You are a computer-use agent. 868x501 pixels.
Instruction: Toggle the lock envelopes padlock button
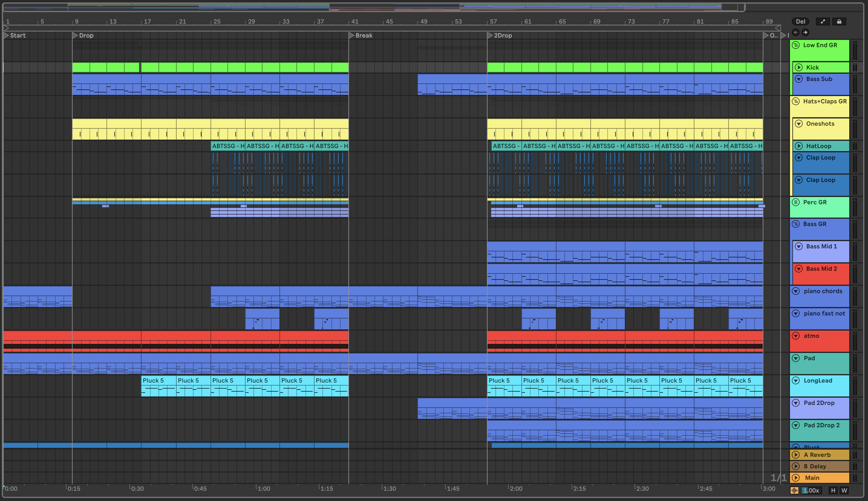coord(839,21)
